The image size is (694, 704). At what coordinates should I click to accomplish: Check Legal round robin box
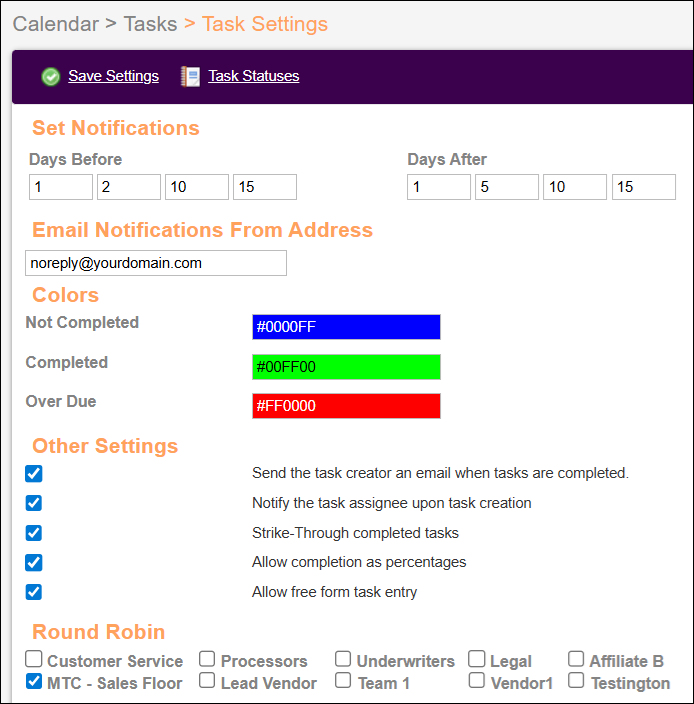click(x=477, y=659)
